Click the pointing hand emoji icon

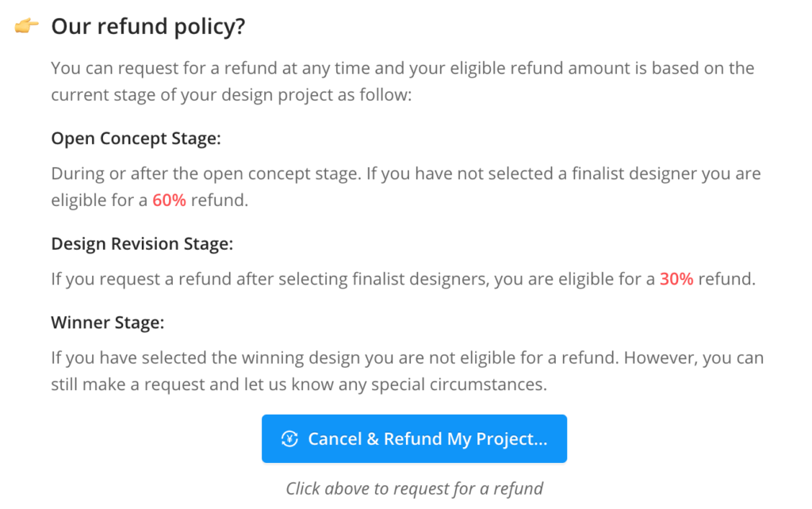pyautogui.click(x=27, y=26)
